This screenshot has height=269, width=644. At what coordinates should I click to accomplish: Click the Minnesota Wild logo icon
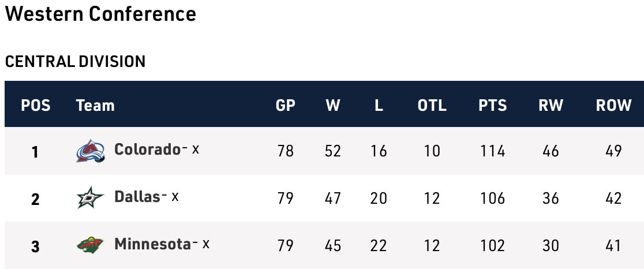tap(91, 245)
